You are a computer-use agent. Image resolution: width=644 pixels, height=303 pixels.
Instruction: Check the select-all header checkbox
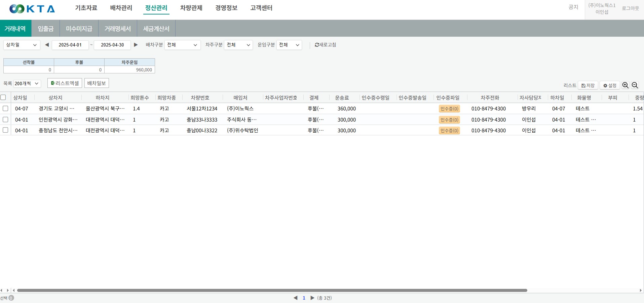[x=3, y=97]
